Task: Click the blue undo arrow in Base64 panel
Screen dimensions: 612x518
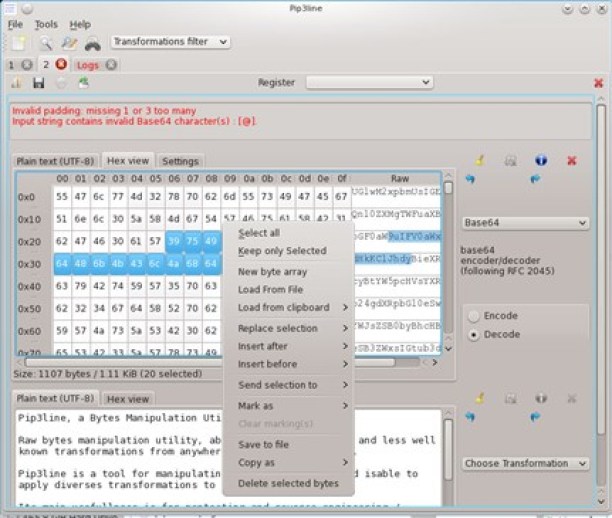Action: pos(471,180)
